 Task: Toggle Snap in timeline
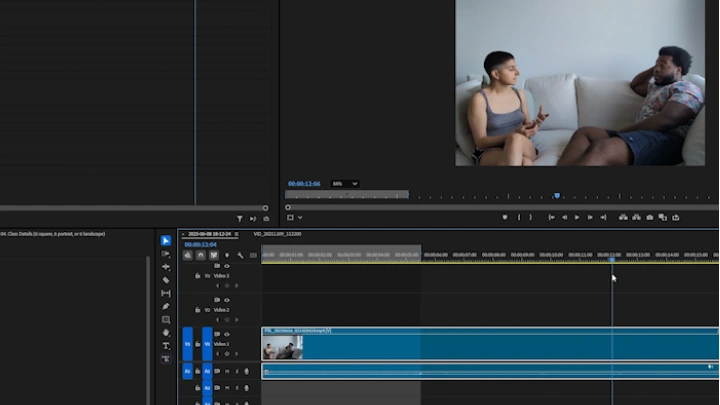pos(201,255)
